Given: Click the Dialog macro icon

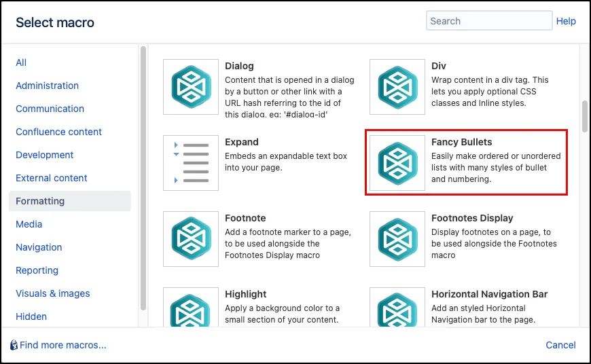Looking at the screenshot, I should [x=191, y=87].
